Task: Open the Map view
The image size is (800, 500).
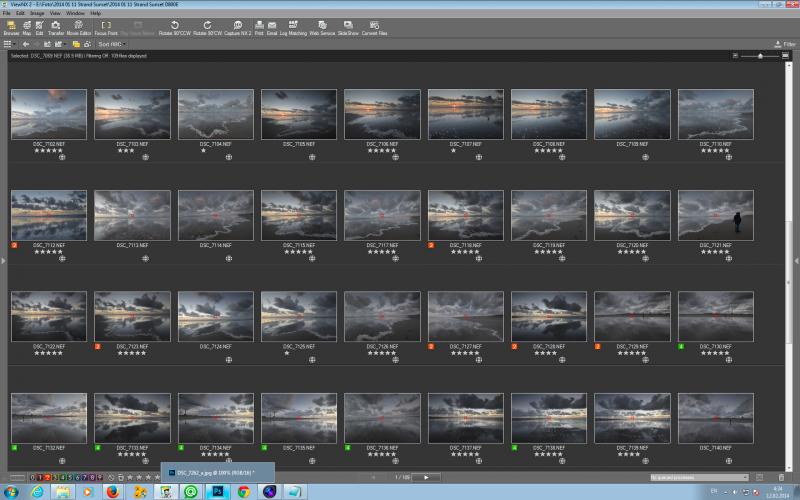Action: (27, 28)
